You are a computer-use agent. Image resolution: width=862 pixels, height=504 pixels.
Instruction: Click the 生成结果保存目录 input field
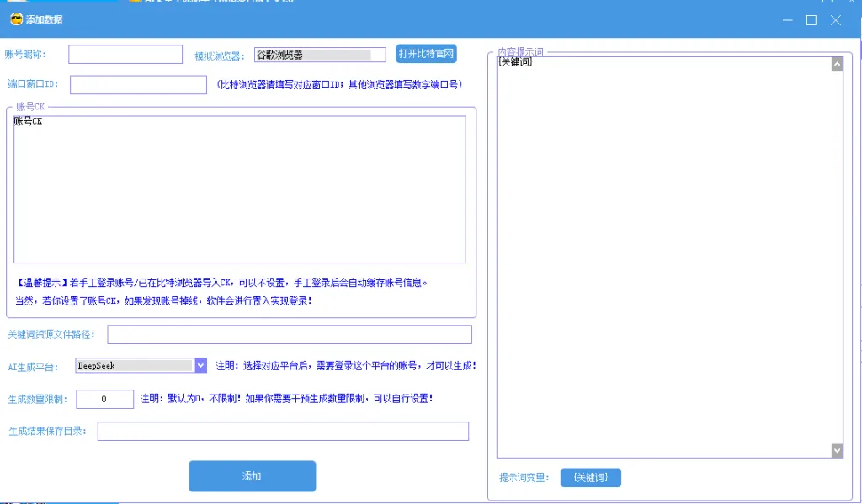click(x=283, y=432)
